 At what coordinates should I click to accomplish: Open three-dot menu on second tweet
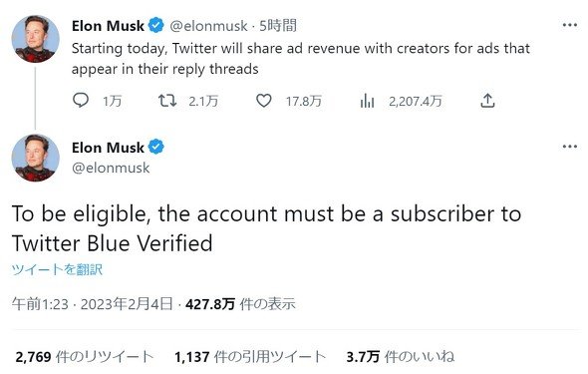pos(570,147)
